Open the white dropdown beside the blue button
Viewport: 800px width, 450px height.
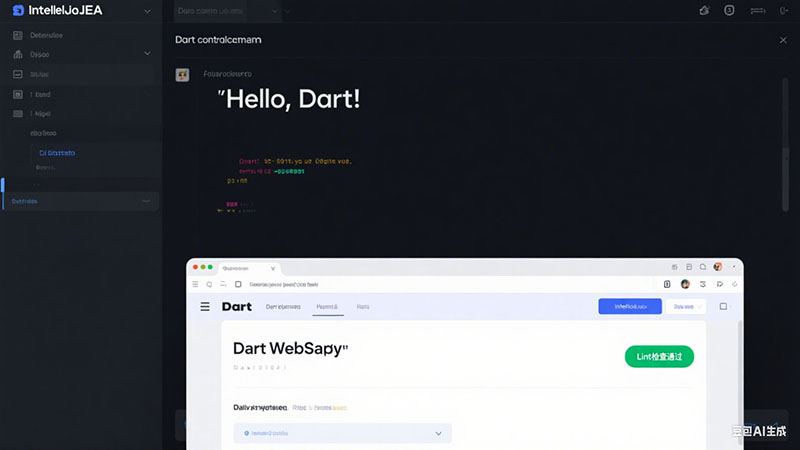[686, 307]
